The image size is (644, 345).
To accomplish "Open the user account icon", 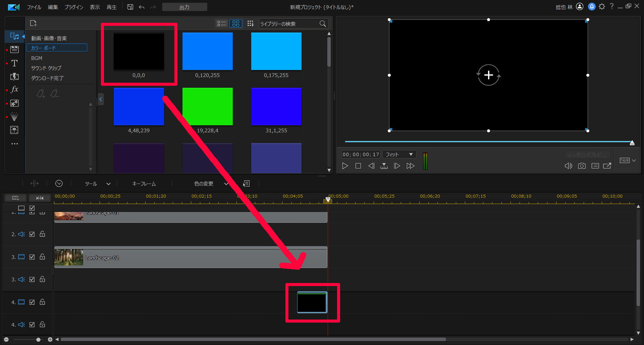I will pyautogui.click(x=580, y=7).
